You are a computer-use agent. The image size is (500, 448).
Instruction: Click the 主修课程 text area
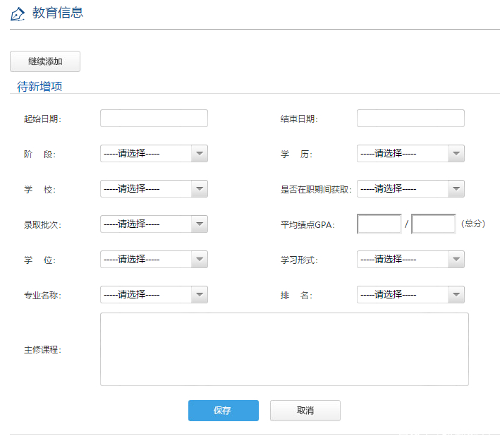point(284,349)
